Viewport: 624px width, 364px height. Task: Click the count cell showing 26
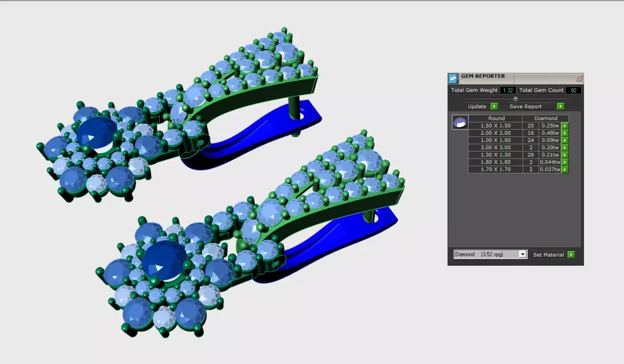pyautogui.click(x=531, y=154)
